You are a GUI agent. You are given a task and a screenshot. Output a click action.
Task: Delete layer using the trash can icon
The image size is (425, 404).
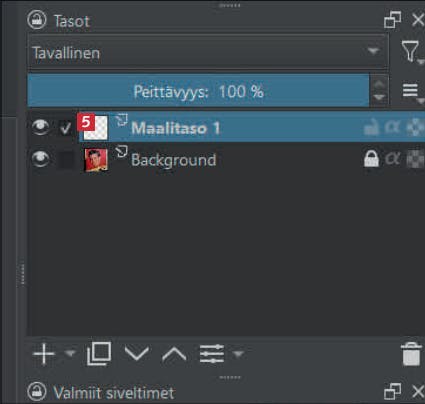click(x=411, y=354)
